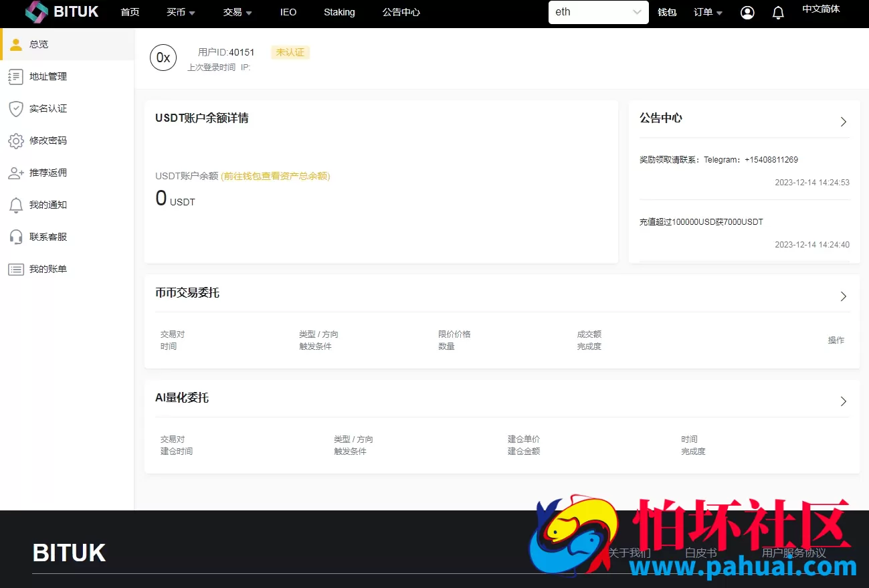The width and height of the screenshot is (869, 588).
Task: Click the Overview person icon in sidebar
Action: point(16,44)
